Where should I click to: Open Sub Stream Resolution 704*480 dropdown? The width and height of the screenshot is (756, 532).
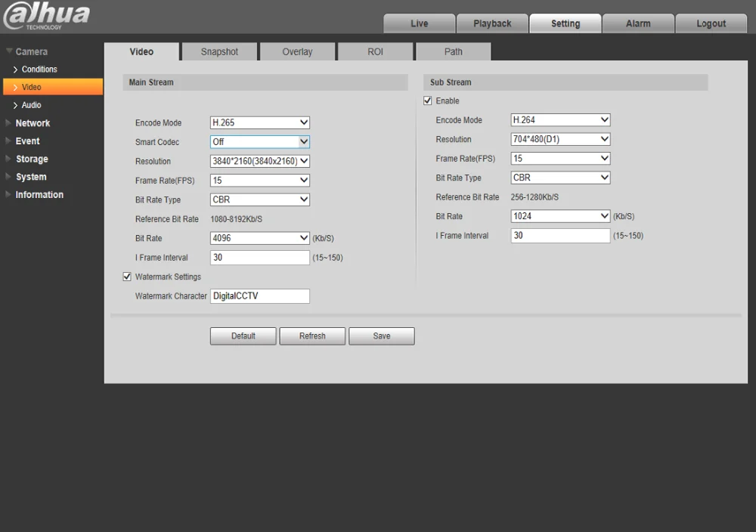click(560, 139)
